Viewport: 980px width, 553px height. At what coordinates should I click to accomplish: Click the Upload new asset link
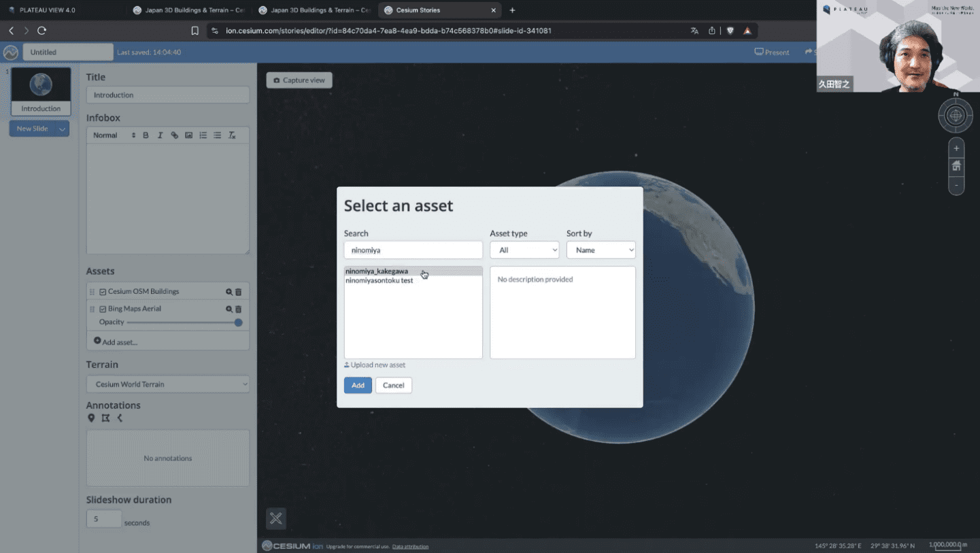tap(377, 365)
